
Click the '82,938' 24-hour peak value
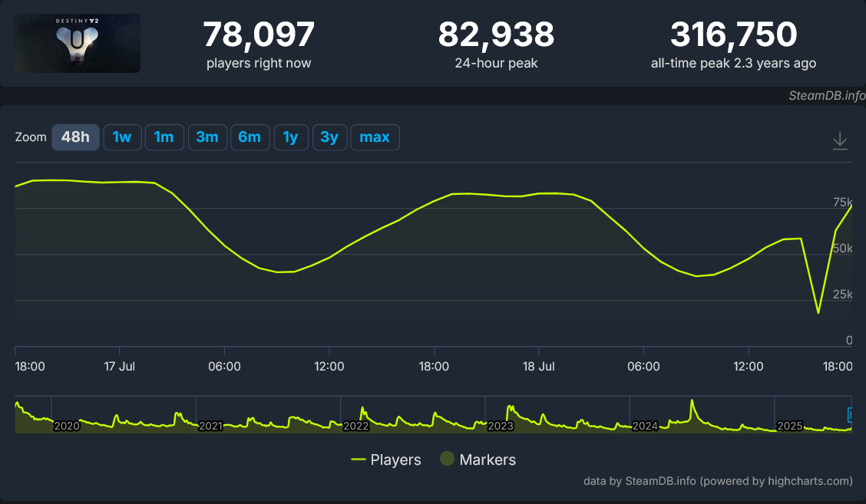click(x=496, y=35)
